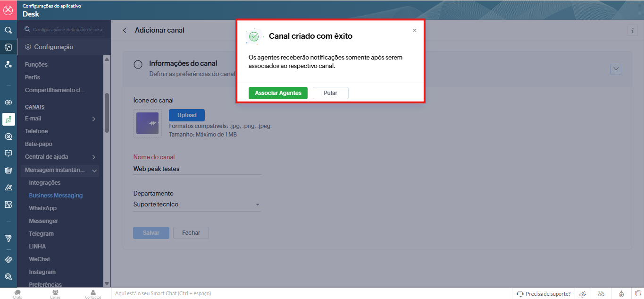
Task: Click the info icon at top right
Action: (x=632, y=30)
